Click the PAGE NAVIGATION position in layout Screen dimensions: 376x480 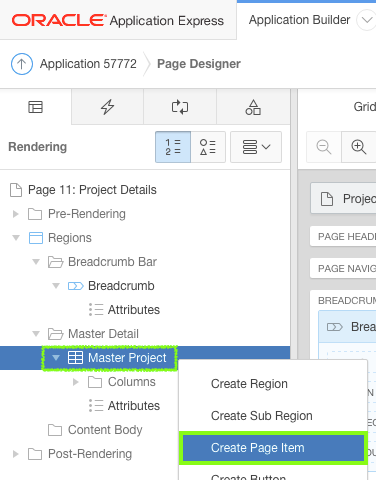[x=344, y=268]
